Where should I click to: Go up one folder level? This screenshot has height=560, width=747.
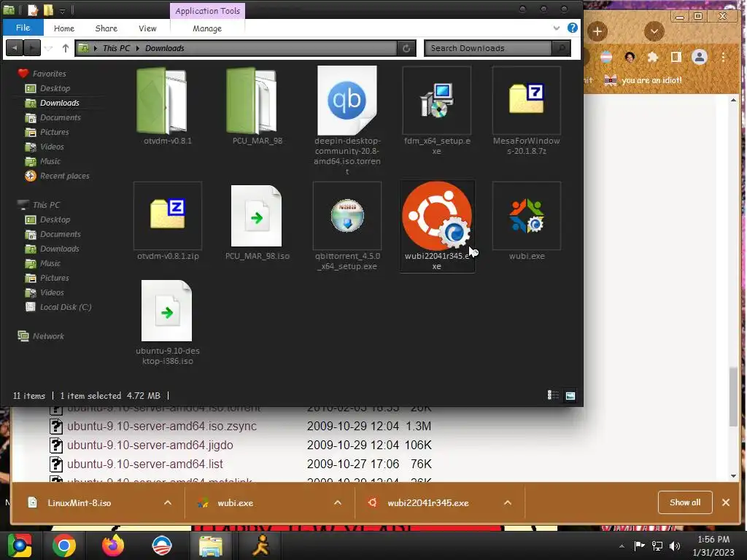pos(65,48)
